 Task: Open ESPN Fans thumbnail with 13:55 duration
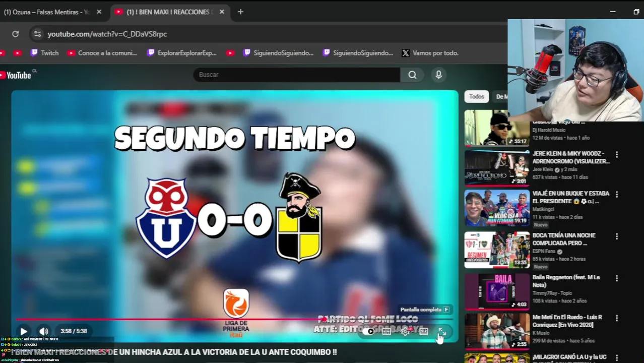(497, 250)
